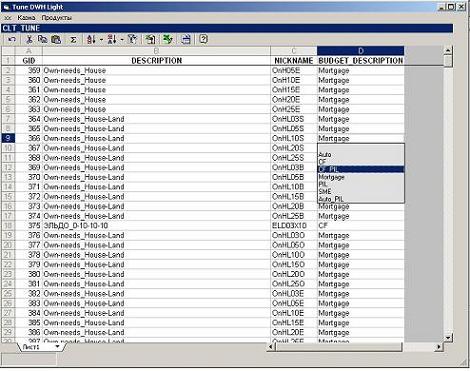
Task: Click the GID header cell
Action: (x=29, y=61)
